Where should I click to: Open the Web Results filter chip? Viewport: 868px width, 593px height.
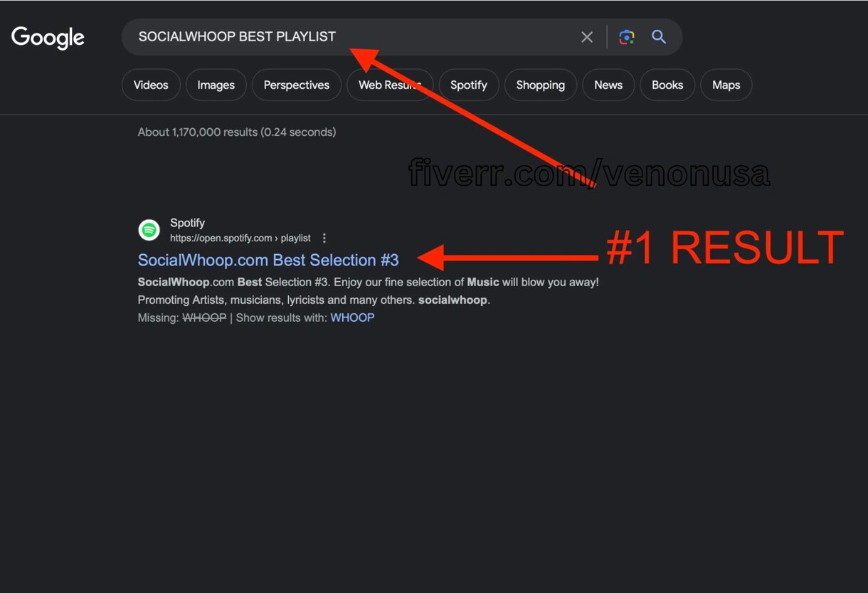389,85
